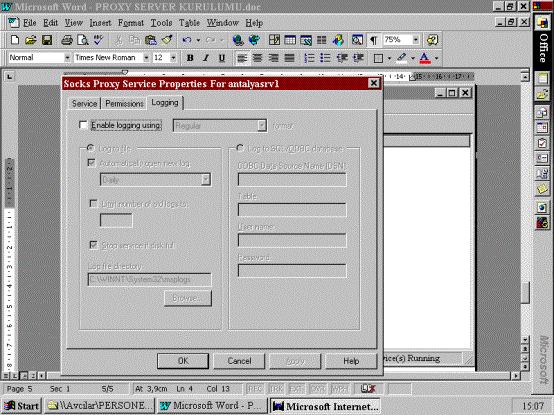Screen dimensions: 554x415
Task: Open the Document Map
Action: [357, 40]
